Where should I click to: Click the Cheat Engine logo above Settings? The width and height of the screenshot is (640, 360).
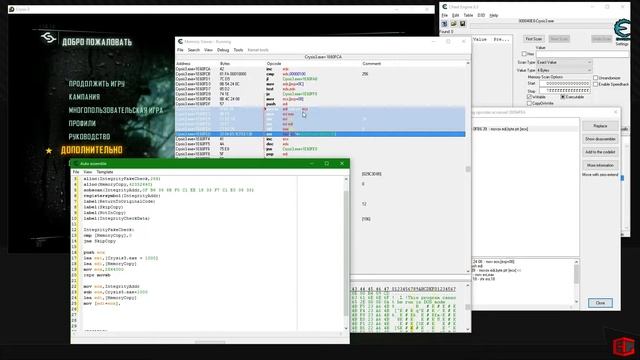pyautogui.click(x=622, y=29)
